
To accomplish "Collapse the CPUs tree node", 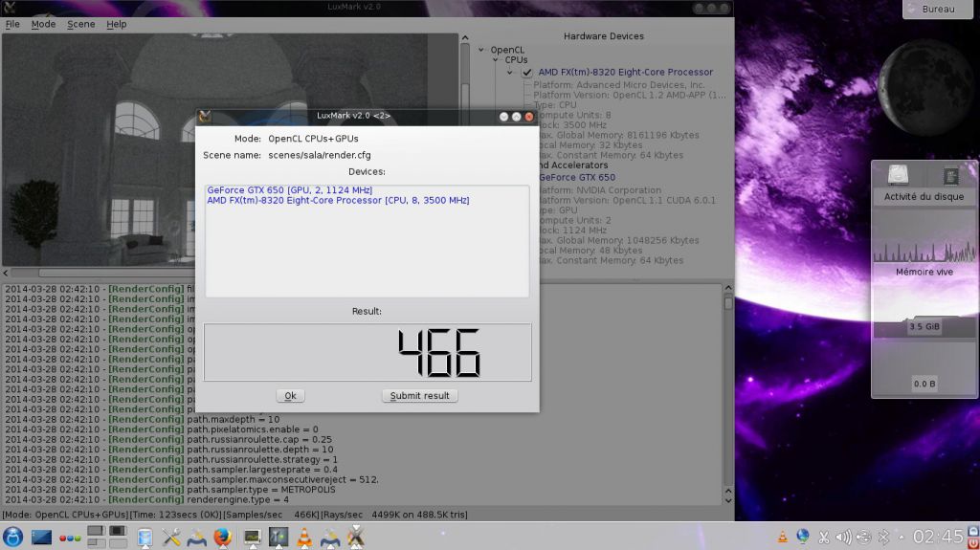I will tap(496, 60).
